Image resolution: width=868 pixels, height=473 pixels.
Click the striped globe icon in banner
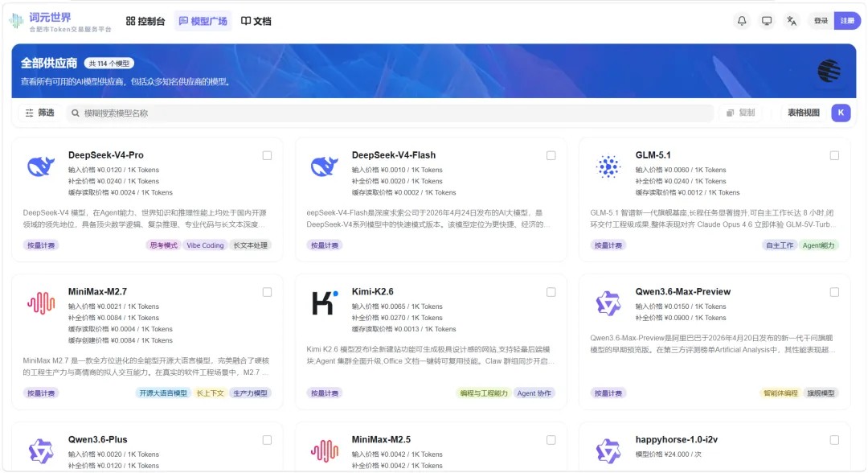[x=829, y=70]
